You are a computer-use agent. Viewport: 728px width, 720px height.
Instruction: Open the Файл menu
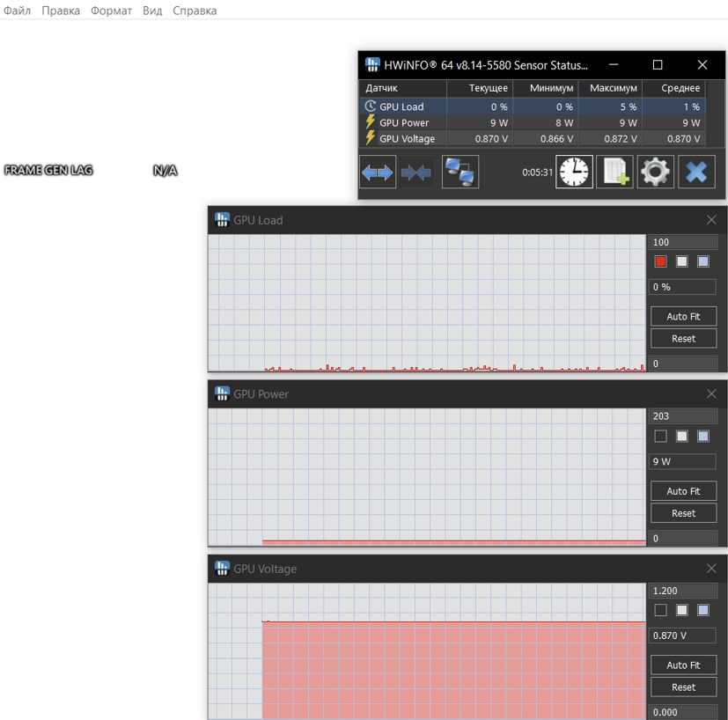[18, 11]
